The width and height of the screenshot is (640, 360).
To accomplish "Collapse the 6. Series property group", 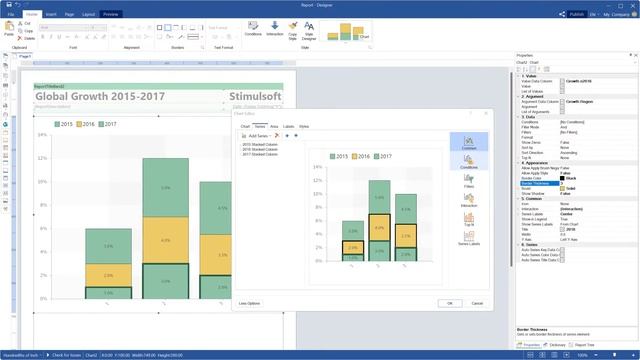I will (x=518, y=244).
